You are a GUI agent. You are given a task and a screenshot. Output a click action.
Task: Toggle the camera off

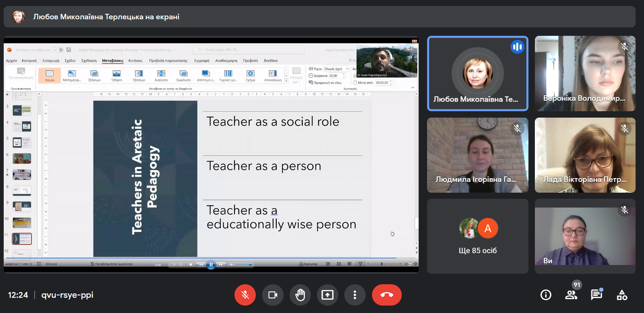pyautogui.click(x=273, y=295)
